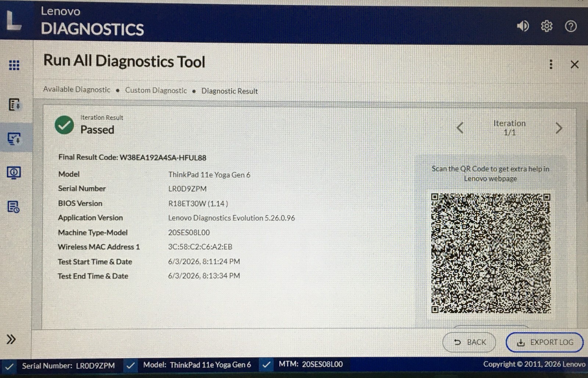Click status bar Serial Number: LR0D9ZPM
Viewport: 588px width, 378px height.
pos(68,366)
